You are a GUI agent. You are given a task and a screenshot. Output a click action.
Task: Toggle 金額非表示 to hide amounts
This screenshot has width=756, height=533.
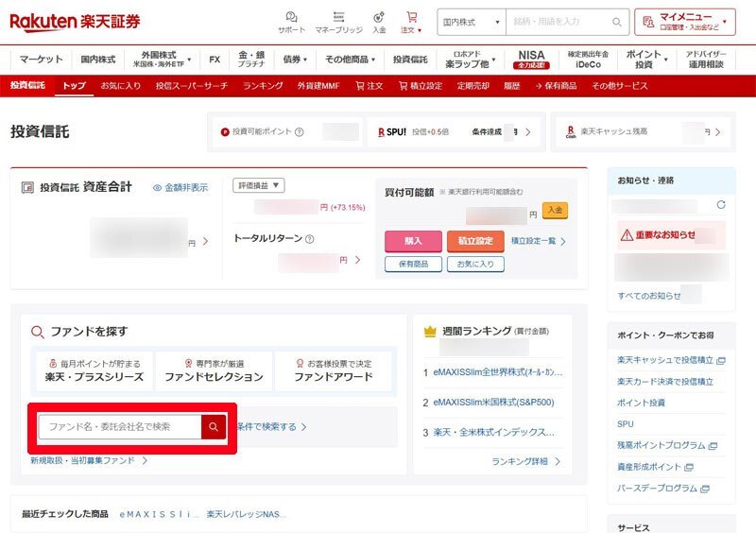pyautogui.click(x=180, y=188)
